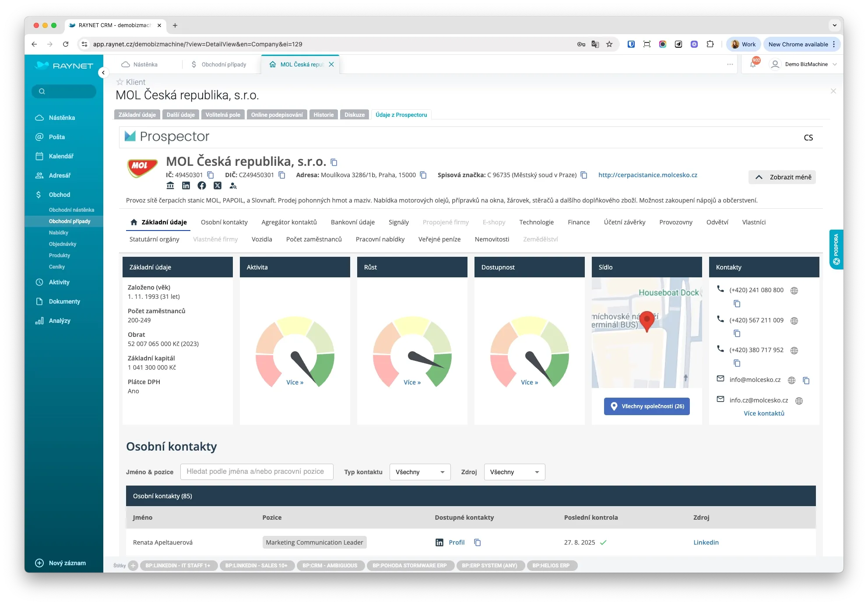Switch to the Historie tab
Image resolution: width=868 pixels, height=605 pixels.
click(x=323, y=115)
